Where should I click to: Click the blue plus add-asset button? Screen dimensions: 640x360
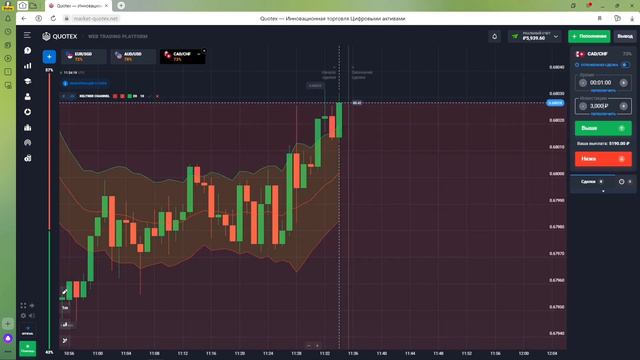pyautogui.click(x=49, y=57)
